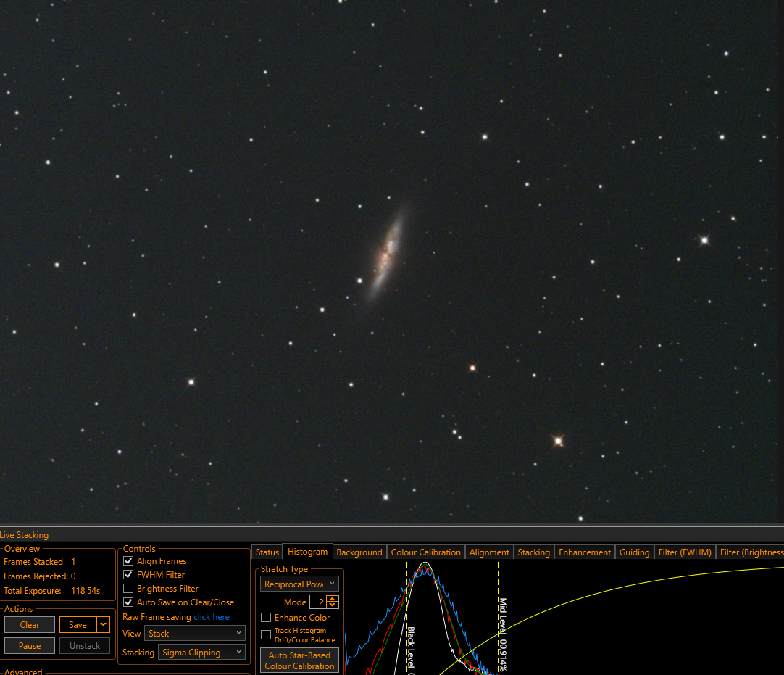Select the Histogram tab
The width and height of the screenshot is (784, 675).
point(307,552)
